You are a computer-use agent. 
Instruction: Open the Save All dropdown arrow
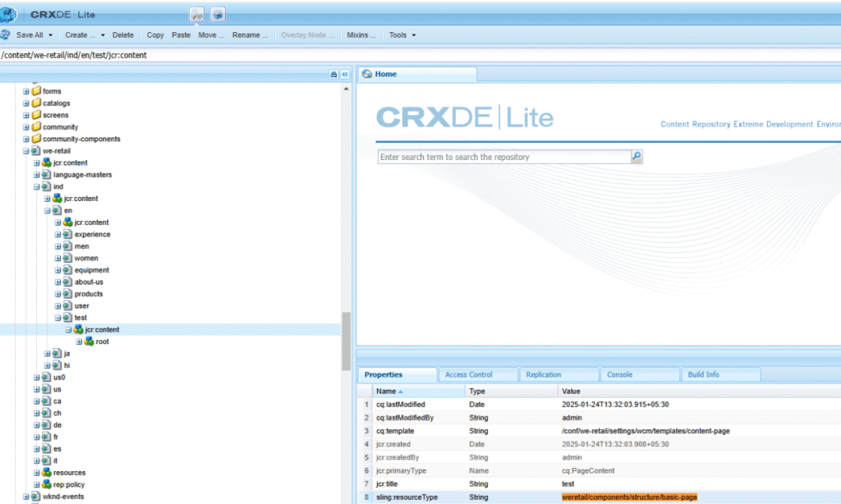[50, 35]
